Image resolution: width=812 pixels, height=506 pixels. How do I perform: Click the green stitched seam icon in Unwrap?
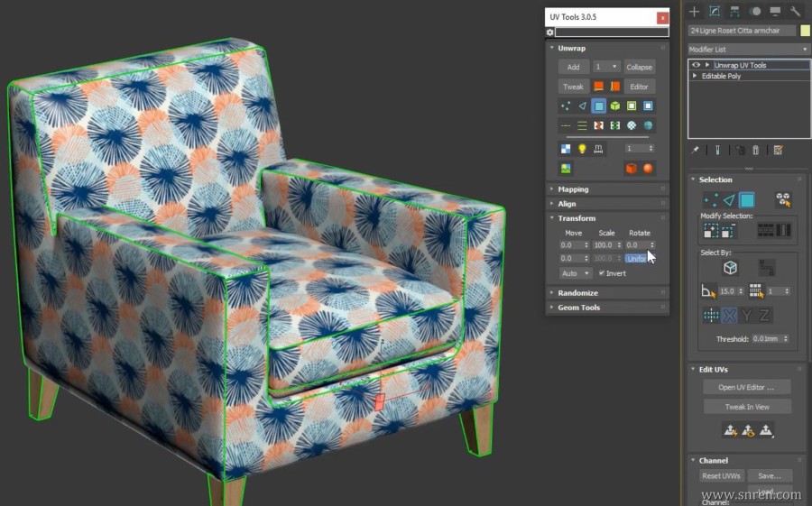pyautogui.click(x=615, y=125)
